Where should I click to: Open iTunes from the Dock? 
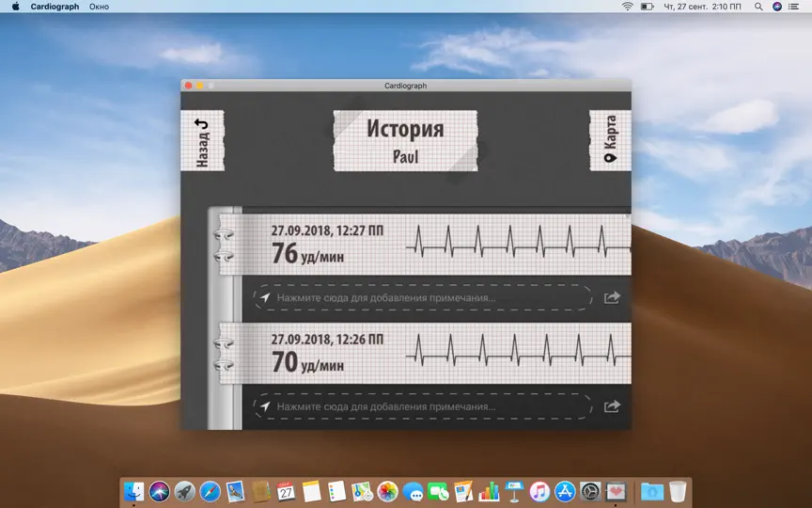click(x=539, y=490)
